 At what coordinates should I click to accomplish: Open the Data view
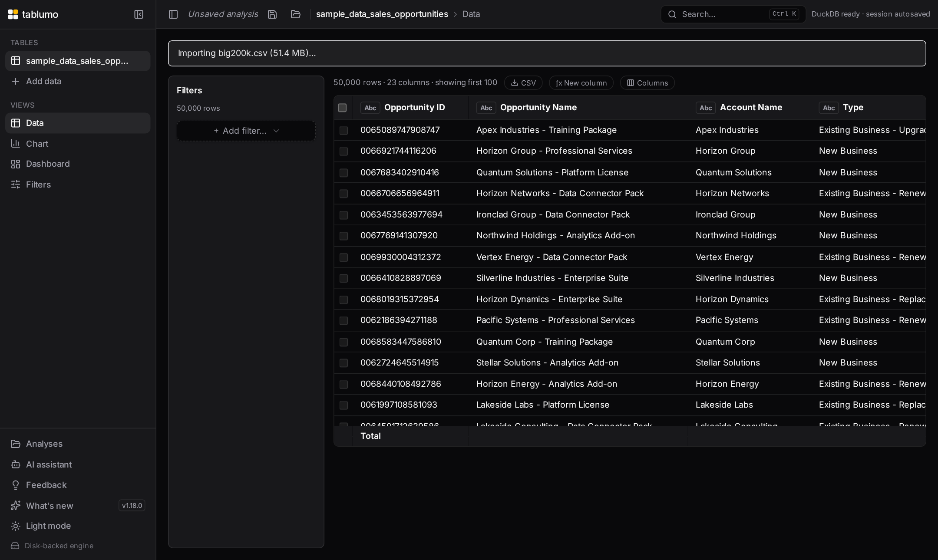[x=78, y=123]
